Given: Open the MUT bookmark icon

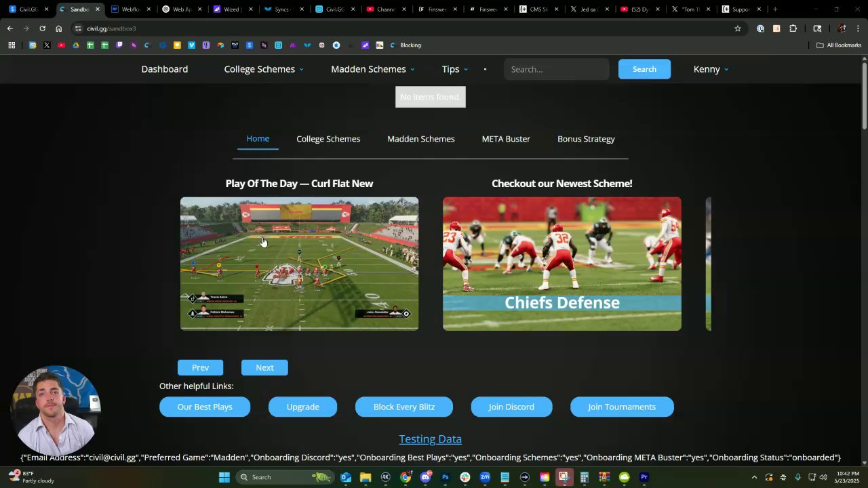Looking at the screenshot, I should point(235,45).
